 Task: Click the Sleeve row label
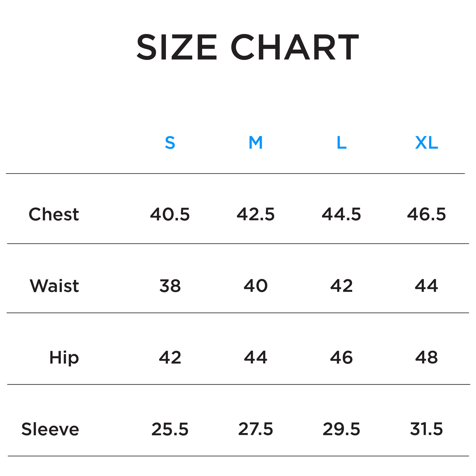[50, 429]
